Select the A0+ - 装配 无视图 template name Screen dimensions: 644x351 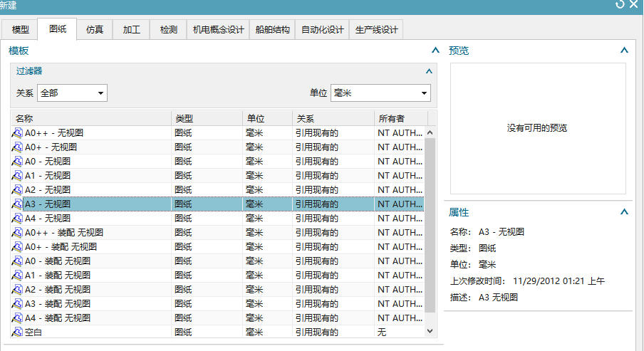(61, 247)
